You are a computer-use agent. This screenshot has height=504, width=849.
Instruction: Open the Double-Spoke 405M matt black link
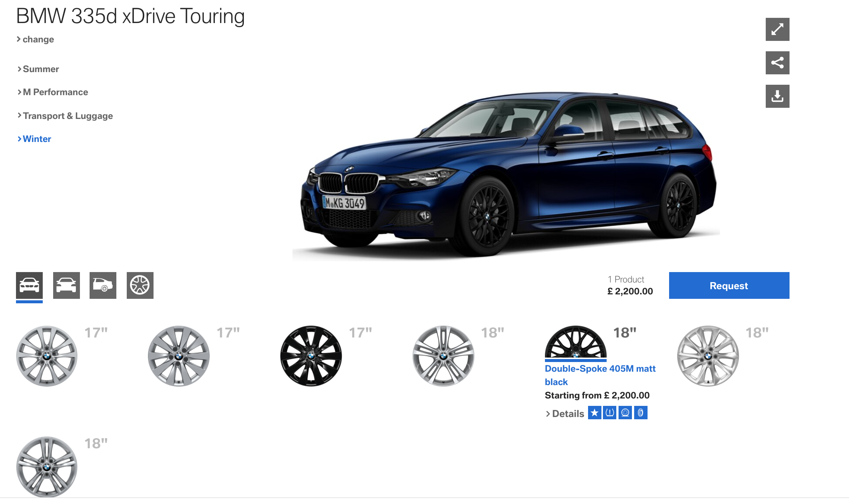point(600,375)
